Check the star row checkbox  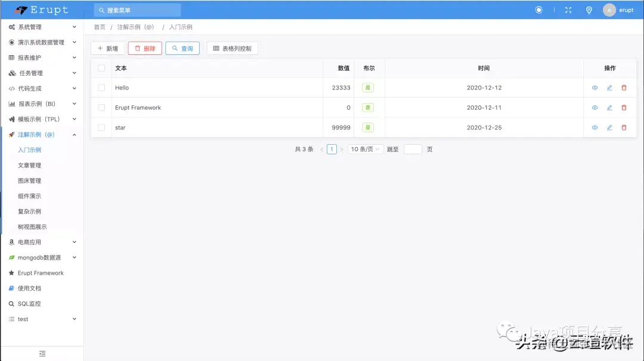click(x=101, y=127)
